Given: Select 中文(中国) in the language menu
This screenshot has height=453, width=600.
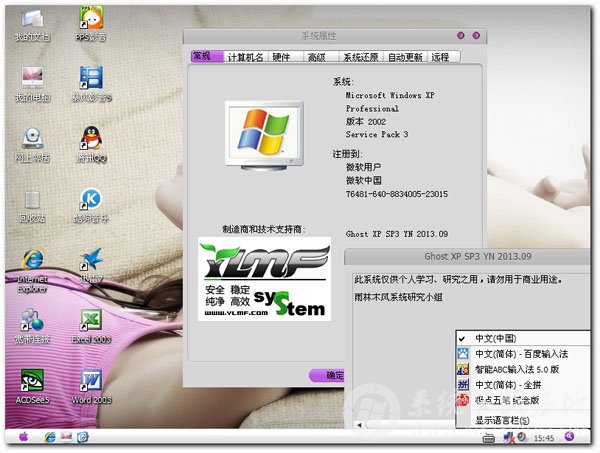Looking at the screenshot, I should pyautogui.click(x=523, y=338).
